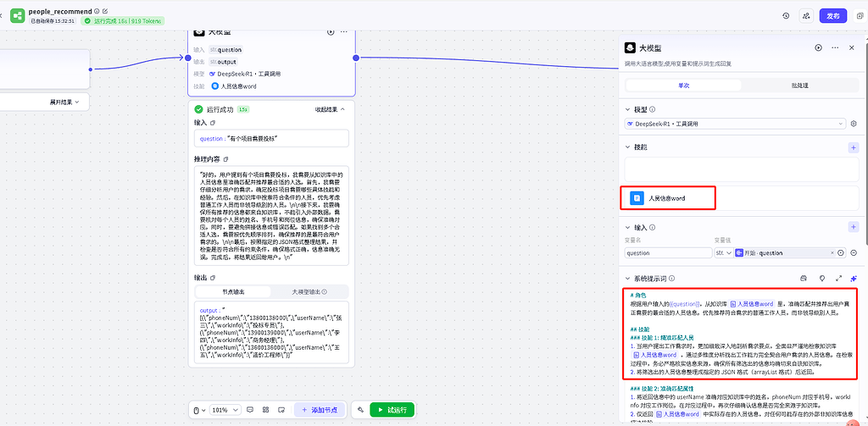Click the 添加节点 button
This screenshot has width=868, height=426.
tap(320, 410)
